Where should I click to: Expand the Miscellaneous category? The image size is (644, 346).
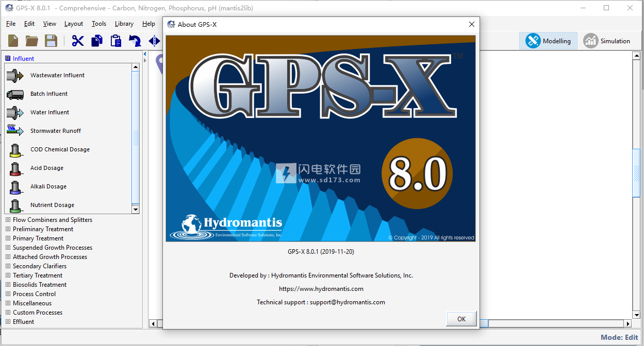[x=8, y=303]
